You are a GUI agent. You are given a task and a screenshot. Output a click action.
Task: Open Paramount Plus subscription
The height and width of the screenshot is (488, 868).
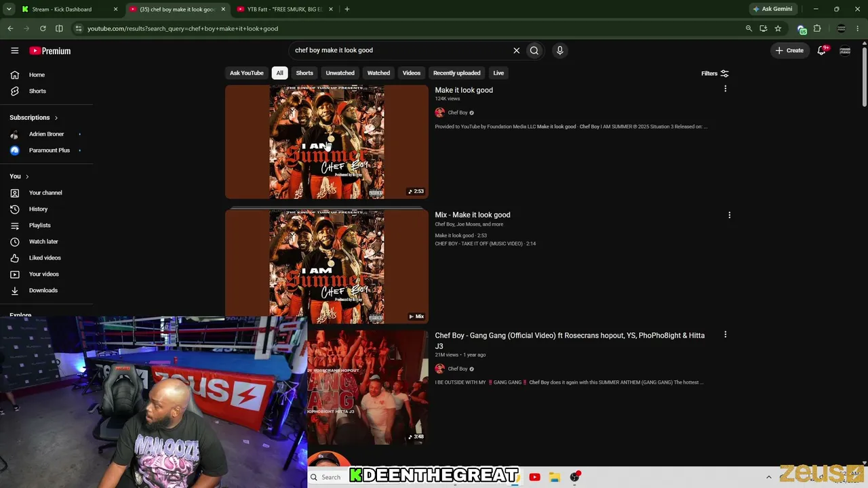[x=49, y=150]
